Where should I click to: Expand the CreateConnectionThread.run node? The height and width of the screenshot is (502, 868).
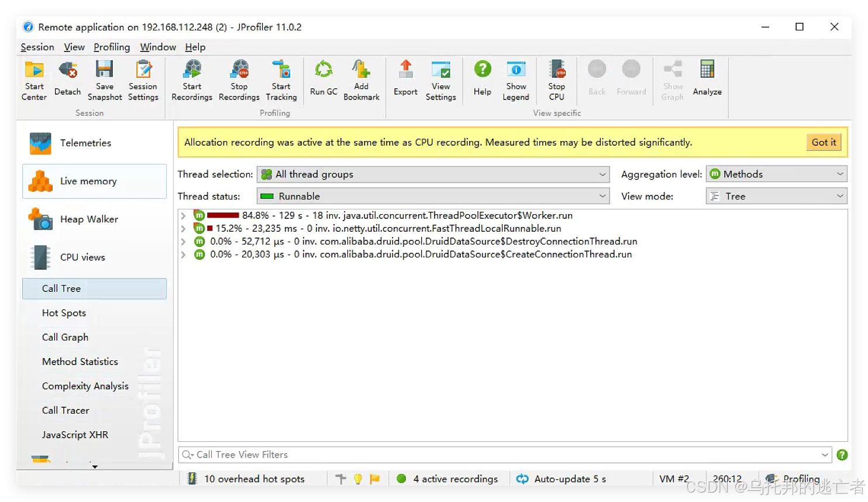(184, 255)
